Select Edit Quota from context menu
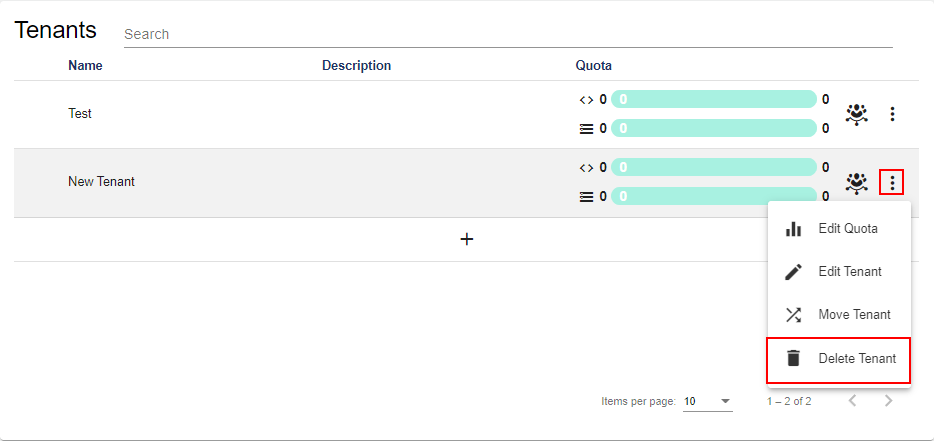The width and height of the screenshot is (934, 441). click(x=847, y=229)
